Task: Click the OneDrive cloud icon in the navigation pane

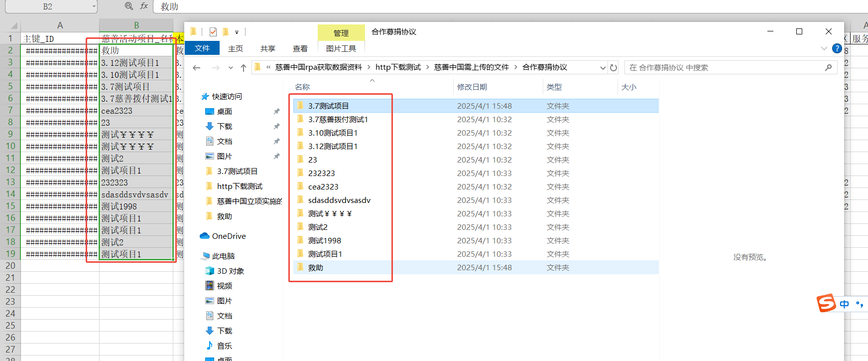Action: pos(204,236)
